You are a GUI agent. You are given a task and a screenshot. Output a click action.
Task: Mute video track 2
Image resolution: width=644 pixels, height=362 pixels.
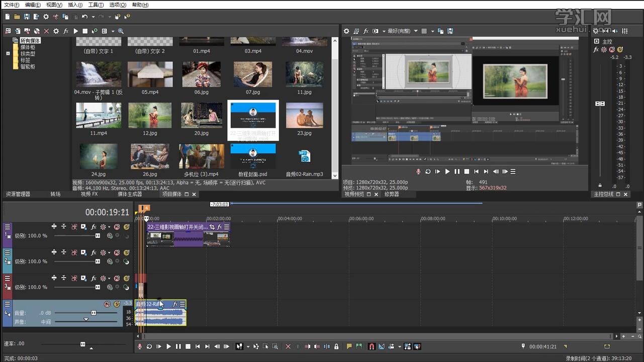click(x=117, y=253)
